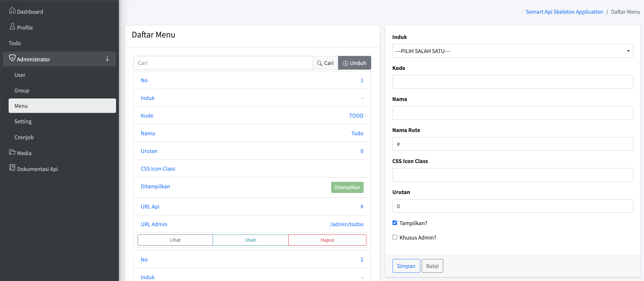
Task: Open Semart Api Skeleton Application breadcrumb link
Action: click(x=564, y=12)
